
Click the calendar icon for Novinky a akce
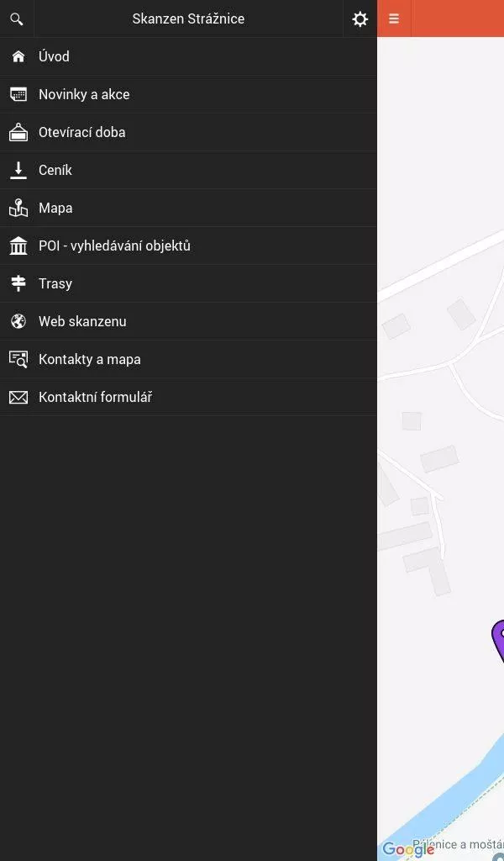tap(18, 94)
